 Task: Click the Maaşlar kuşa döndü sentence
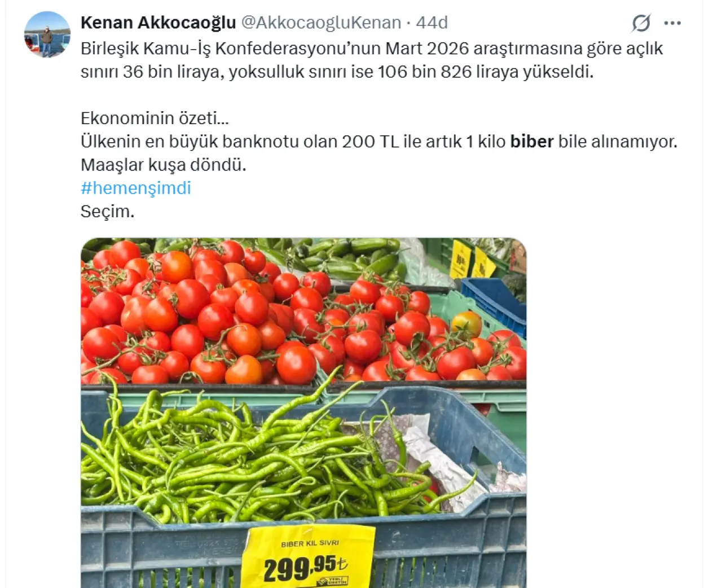164,165
